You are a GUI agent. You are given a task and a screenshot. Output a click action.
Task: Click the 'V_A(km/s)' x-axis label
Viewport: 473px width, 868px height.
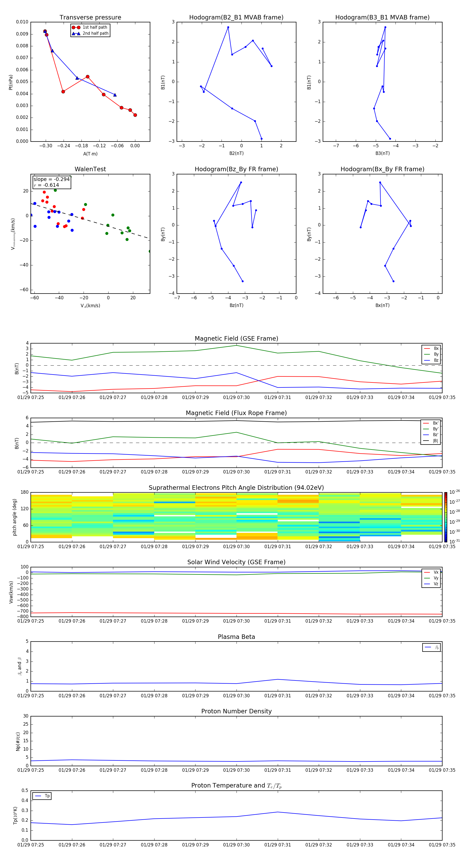point(90,306)
